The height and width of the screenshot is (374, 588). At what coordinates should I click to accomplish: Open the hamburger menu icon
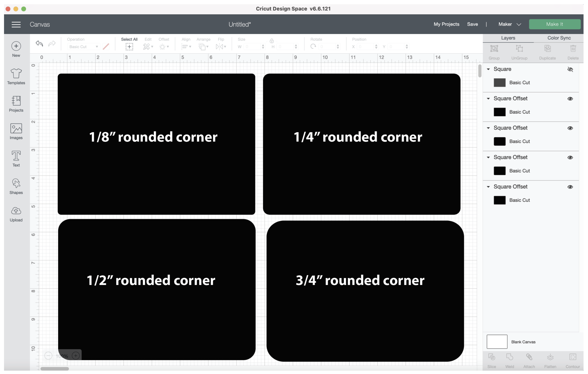coord(16,24)
